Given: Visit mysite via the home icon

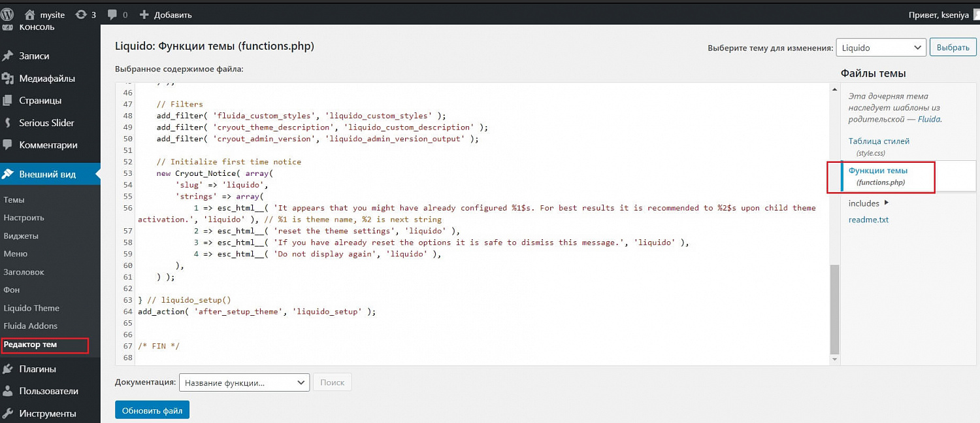Looking at the screenshot, I should coord(29,14).
